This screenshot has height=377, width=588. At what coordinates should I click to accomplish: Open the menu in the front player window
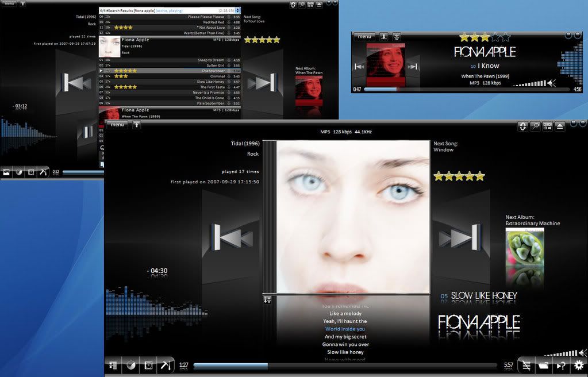point(117,125)
